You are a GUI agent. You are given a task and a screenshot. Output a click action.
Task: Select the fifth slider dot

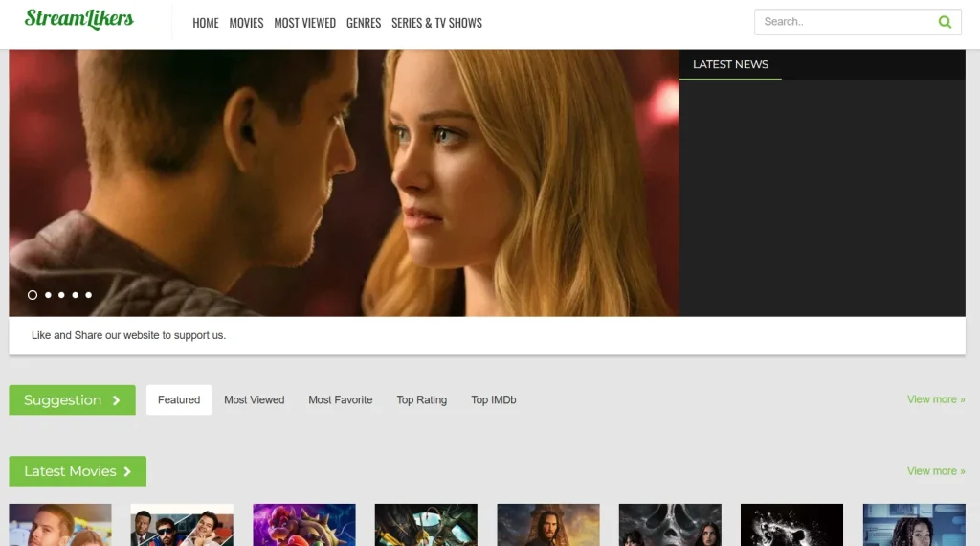pyautogui.click(x=89, y=295)
